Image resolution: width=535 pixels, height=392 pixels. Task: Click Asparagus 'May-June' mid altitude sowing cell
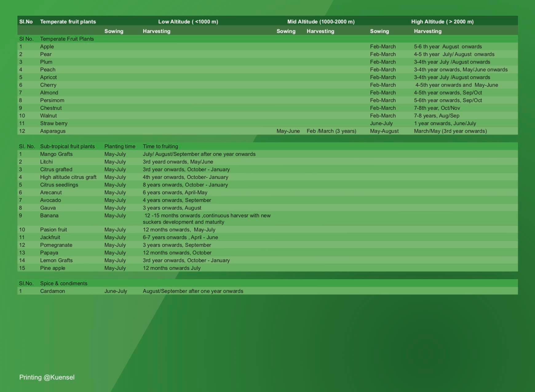[288, 131]
